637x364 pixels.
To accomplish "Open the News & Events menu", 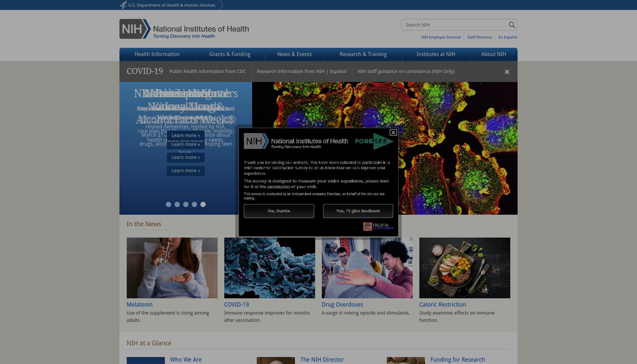I will [x=295, y=54].
